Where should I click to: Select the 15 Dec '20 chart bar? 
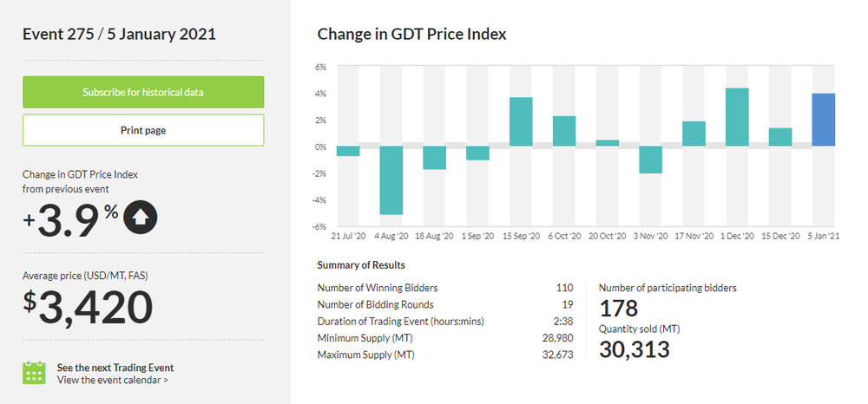click(x=780, y=137)
